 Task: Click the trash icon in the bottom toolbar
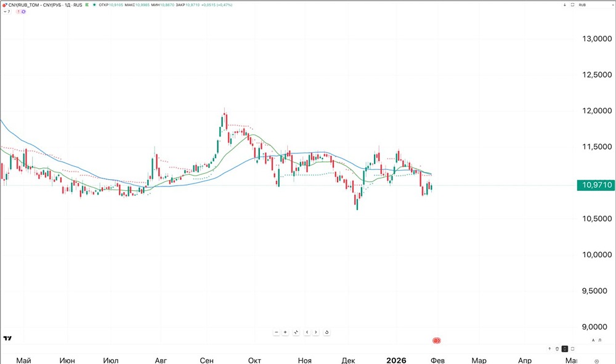click(x=557, y=349)
